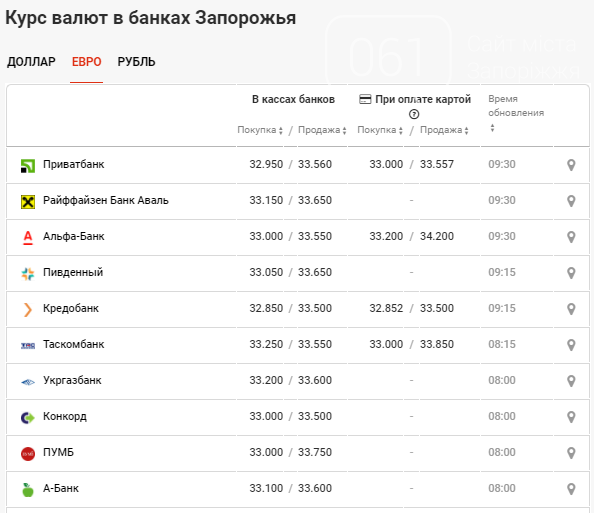Click the Райффайзен Банк Аваль logo
Screen dimensions: 594x513
pos(28,202)
